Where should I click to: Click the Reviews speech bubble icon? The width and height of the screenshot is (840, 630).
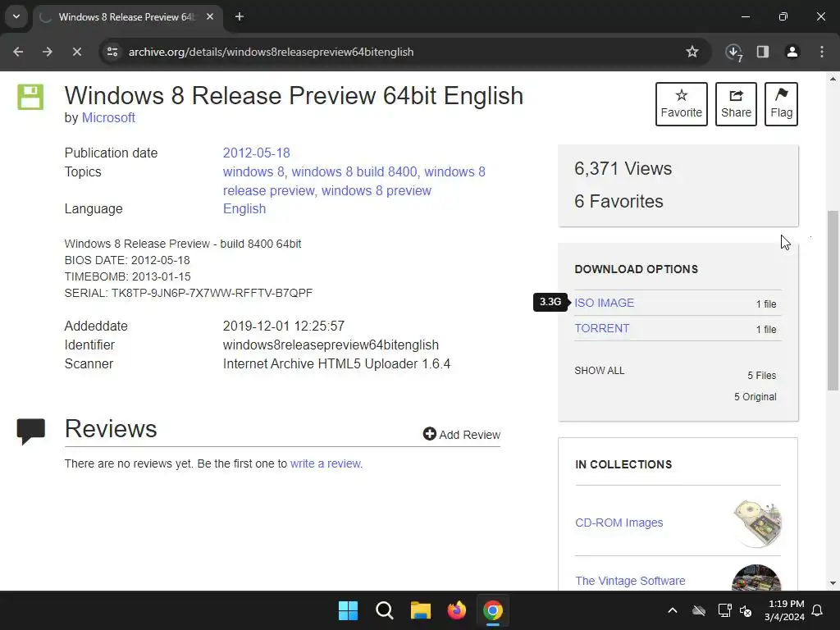(30, 431)
